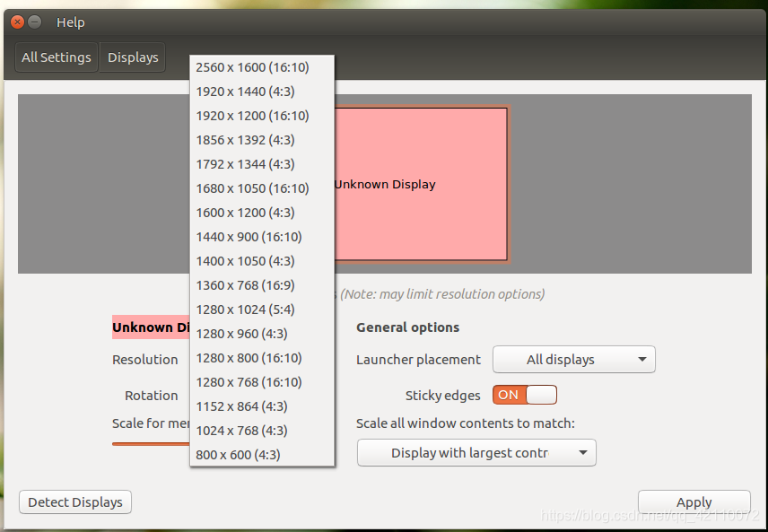Viewport: 768px width, 532px height.
Task: Select 1440 x 900 (16:10) resolution
Action: [249, 236]
